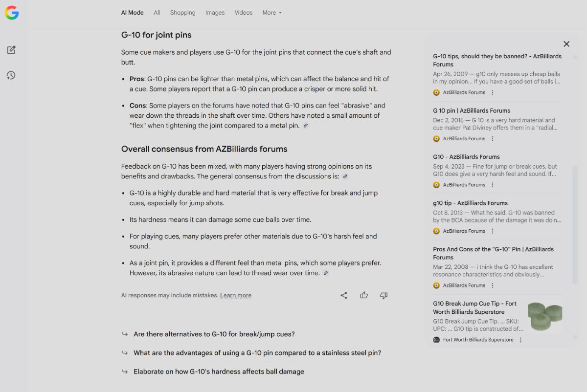
Task: Click source link icon after general consensus sentence
Action: point(345,176)
